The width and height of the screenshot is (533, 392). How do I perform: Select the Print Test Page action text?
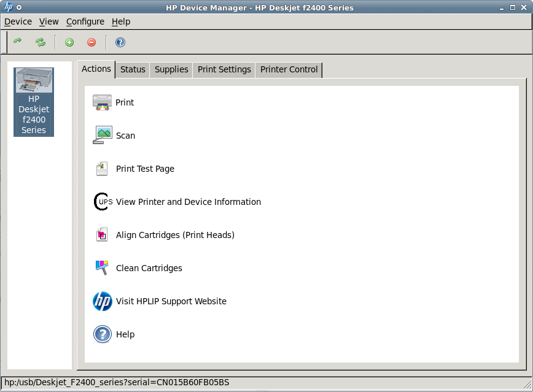pos(145,169)
